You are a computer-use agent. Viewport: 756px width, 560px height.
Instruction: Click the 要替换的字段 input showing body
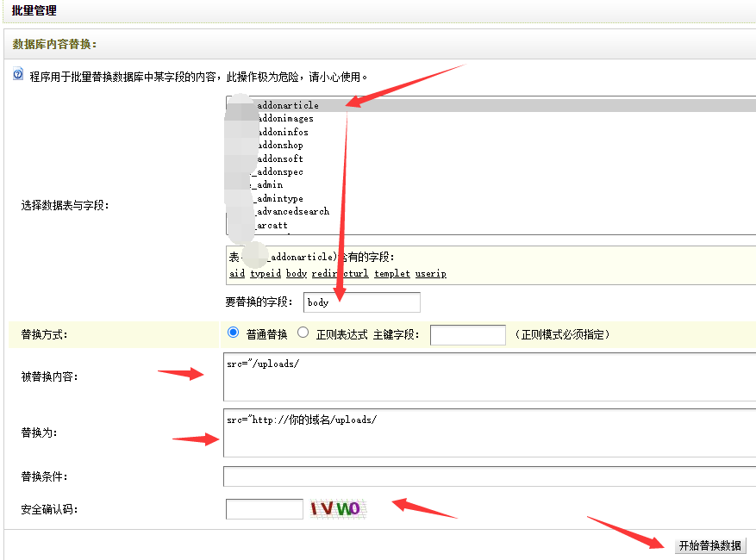point(361,302)
